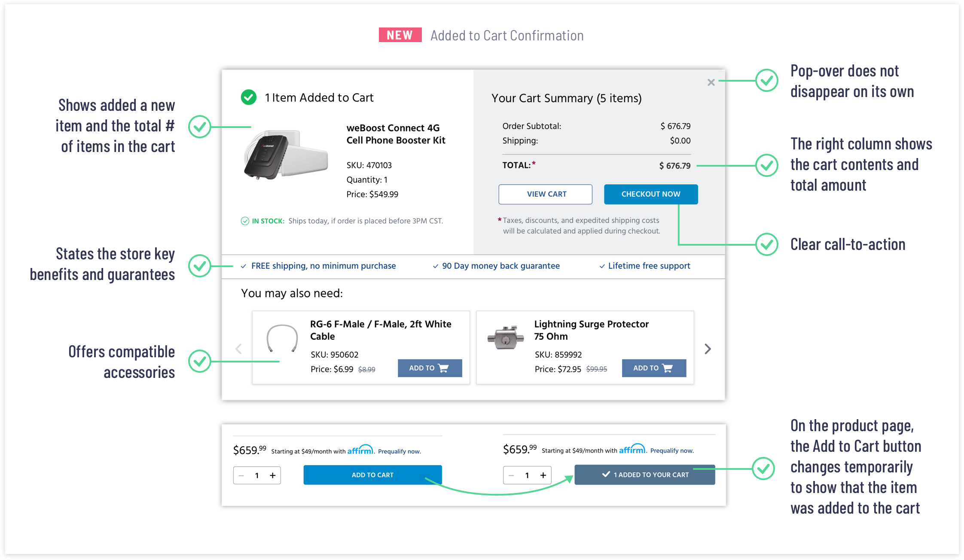Click the View Cart button
Screen dimensions: 964x560
point(545,194)
